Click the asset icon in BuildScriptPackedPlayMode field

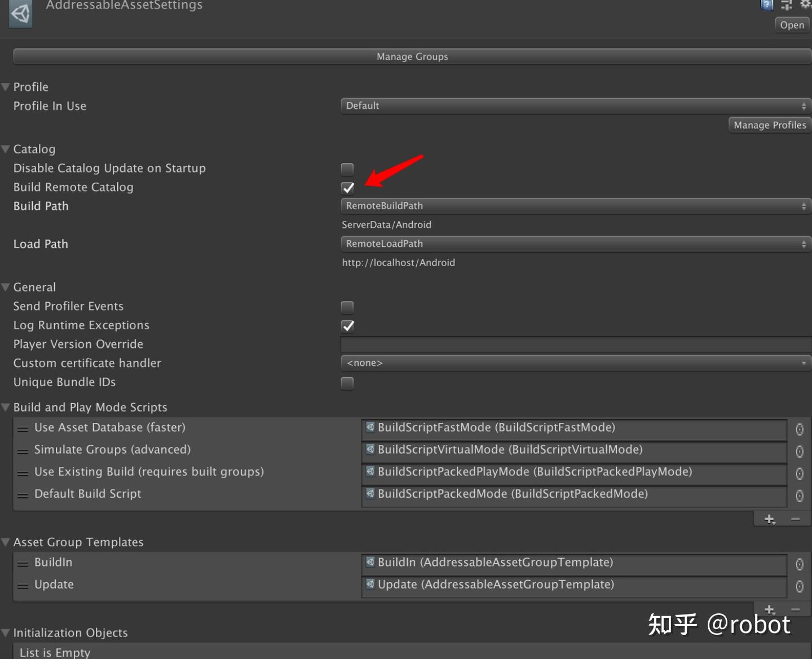point(370,471)
